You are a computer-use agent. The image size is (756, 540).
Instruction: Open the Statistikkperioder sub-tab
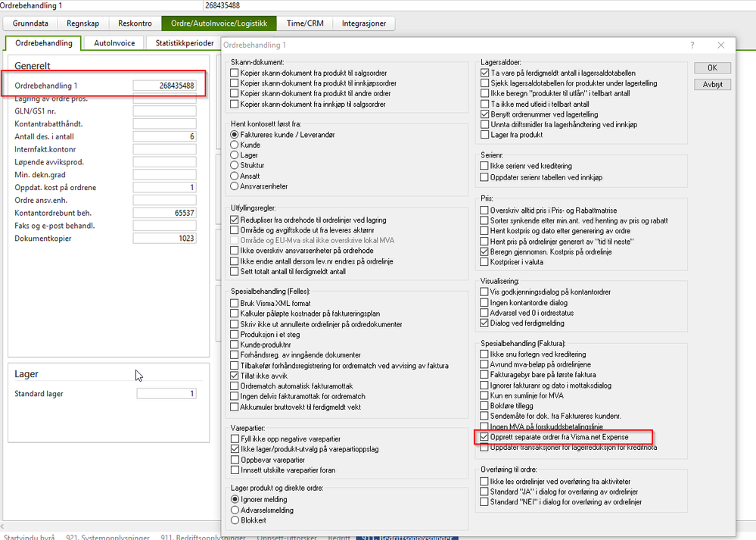[184, 43]
